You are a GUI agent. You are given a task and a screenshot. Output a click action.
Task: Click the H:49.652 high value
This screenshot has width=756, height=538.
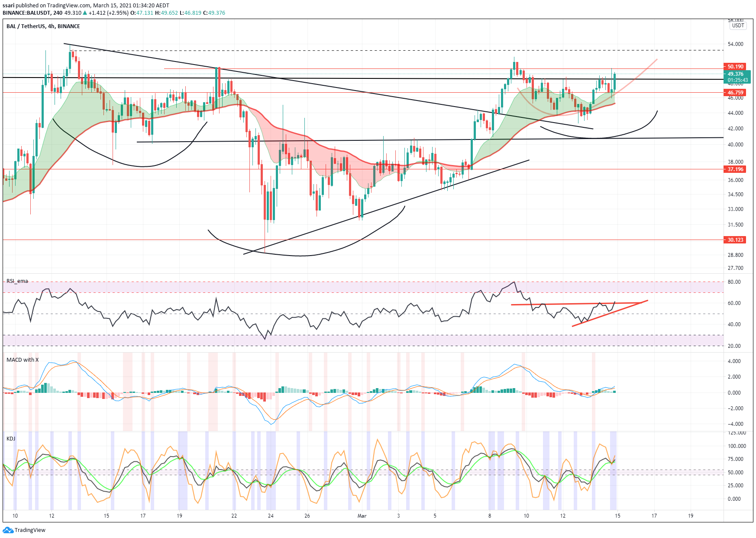[166, 13]
